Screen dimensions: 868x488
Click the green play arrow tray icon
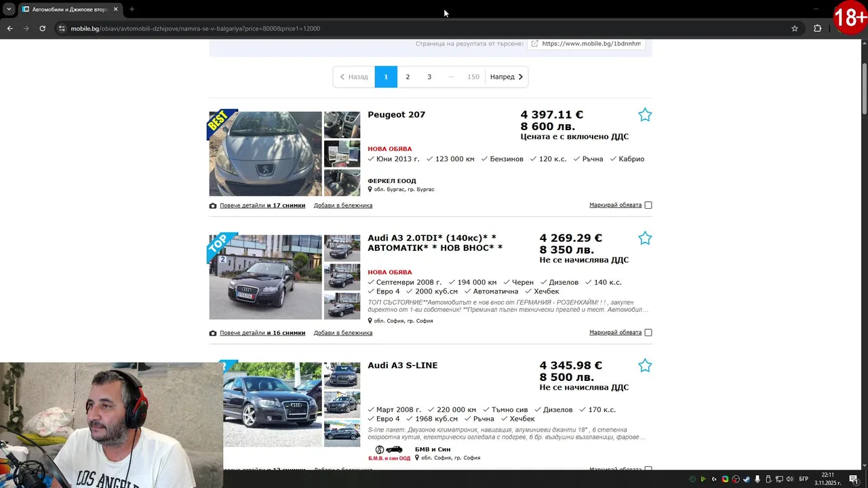point(703,479)
